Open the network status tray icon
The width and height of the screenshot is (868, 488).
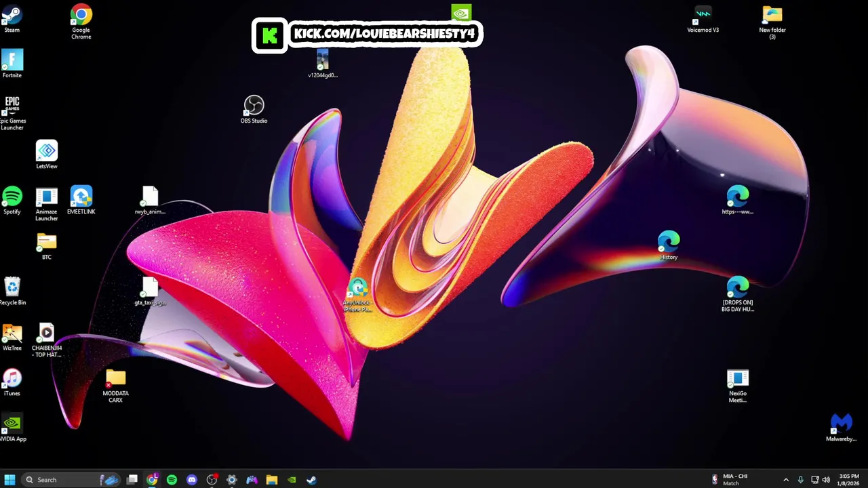pos(814,480)
